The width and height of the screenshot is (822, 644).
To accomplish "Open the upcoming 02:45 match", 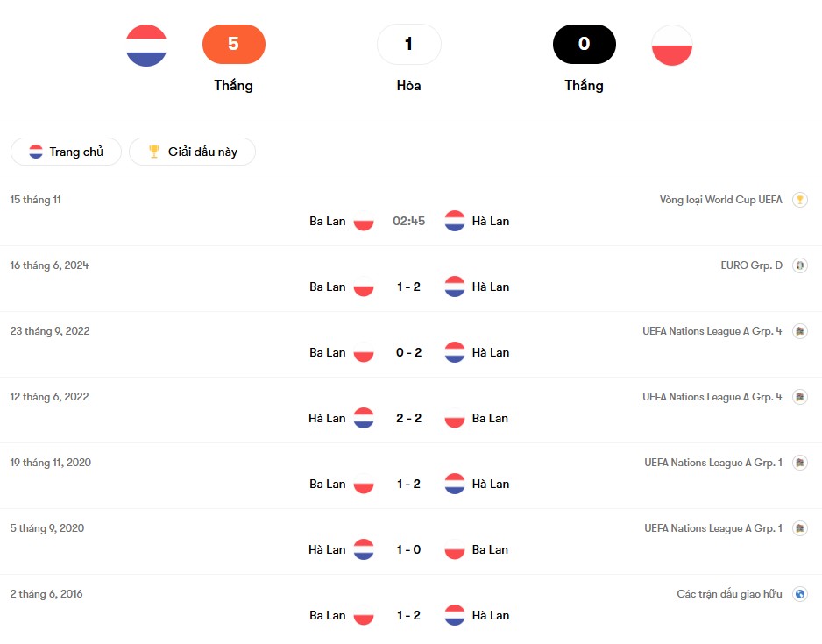I will pyautogui.click(x=409, y=221).
